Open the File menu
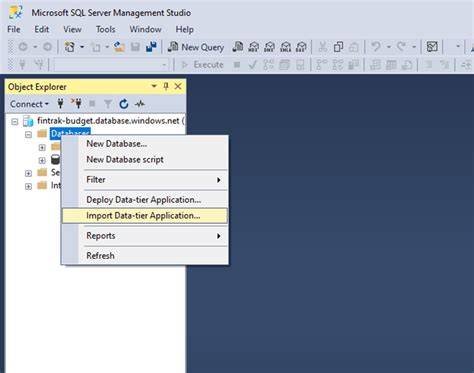The height and width of the screenshot is (373, 474). point(14,29)
